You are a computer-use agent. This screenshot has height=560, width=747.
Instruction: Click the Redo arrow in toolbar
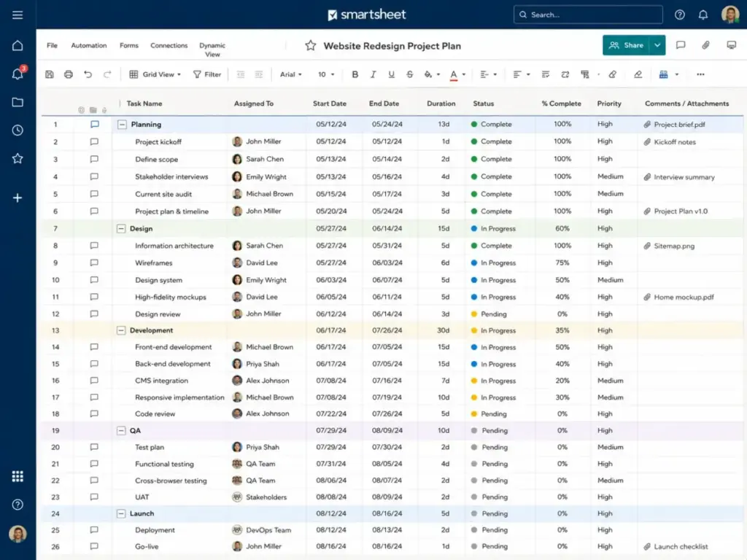click(x=107, y=74)
